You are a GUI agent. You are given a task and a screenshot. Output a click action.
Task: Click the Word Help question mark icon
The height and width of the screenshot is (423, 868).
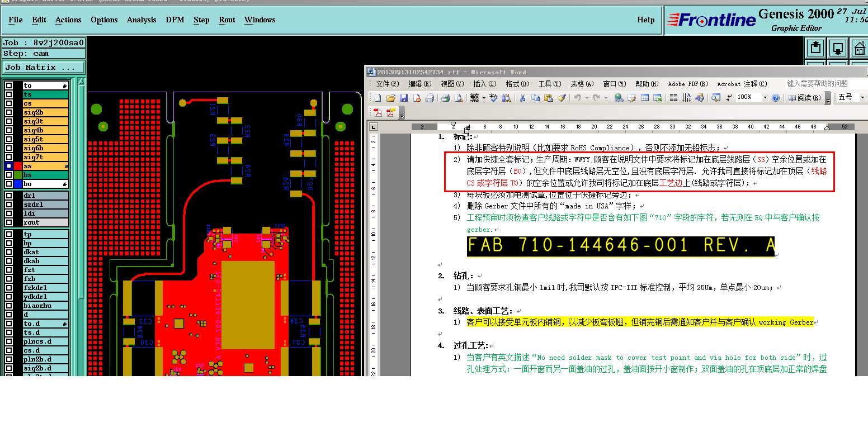(776, 98)
